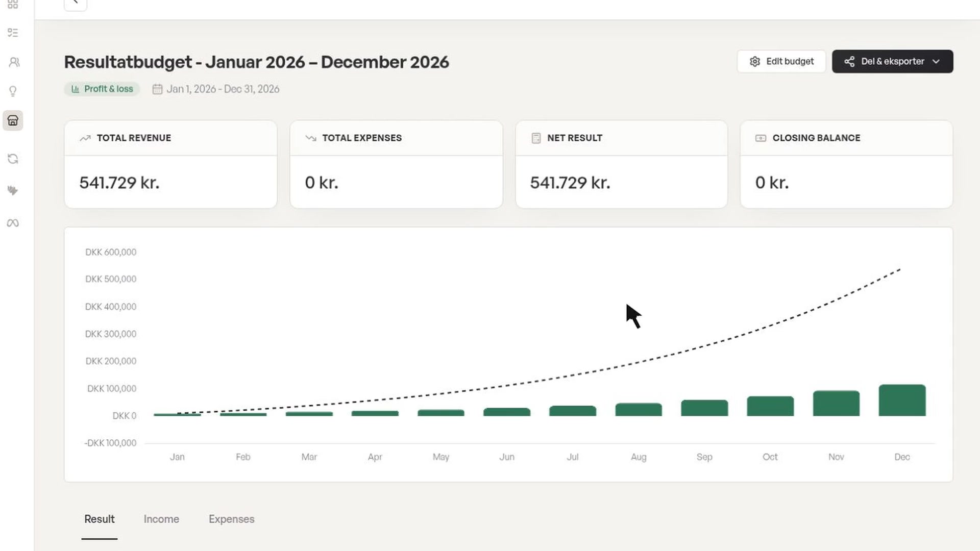Click the 0 kr. Closing Balance value
980x551 pixels.
tap(772, 183)
